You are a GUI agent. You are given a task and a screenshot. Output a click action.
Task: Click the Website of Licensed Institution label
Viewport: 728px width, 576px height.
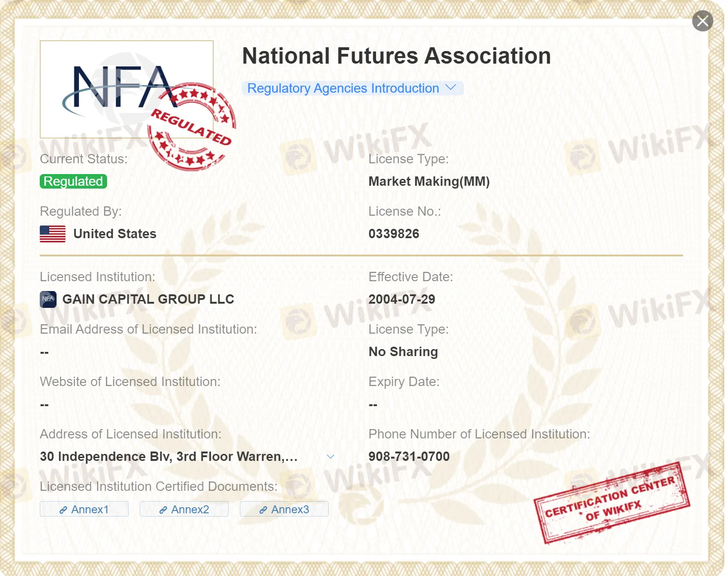point(130,382)
